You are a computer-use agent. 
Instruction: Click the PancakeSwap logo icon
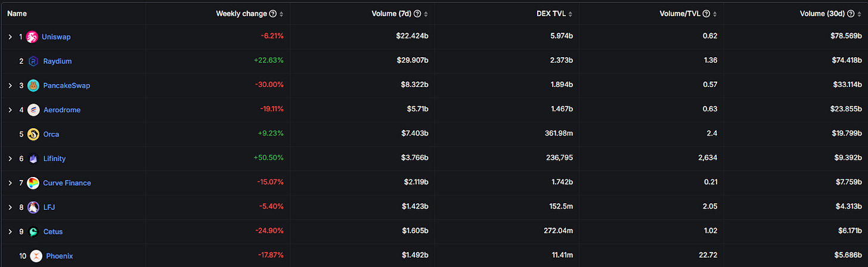coord(33,86)
